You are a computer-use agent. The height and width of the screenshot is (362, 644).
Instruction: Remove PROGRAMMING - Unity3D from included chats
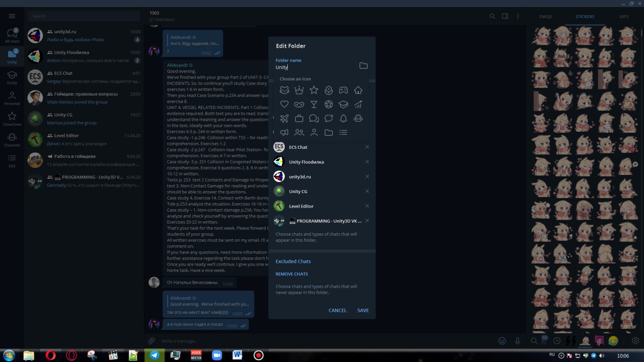click(x=367, y=221)
